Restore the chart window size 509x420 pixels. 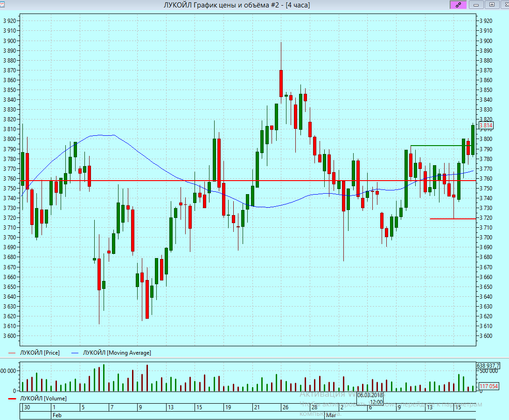click(x=492, y=5)
